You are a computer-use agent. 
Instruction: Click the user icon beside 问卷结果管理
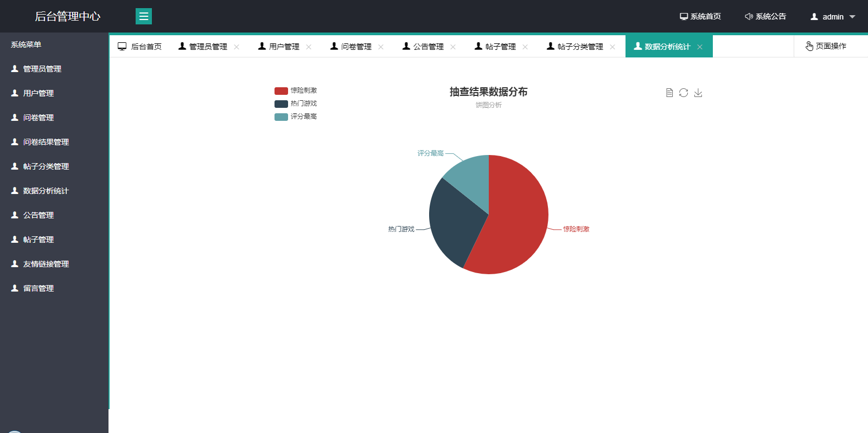(x=15, y=142)
